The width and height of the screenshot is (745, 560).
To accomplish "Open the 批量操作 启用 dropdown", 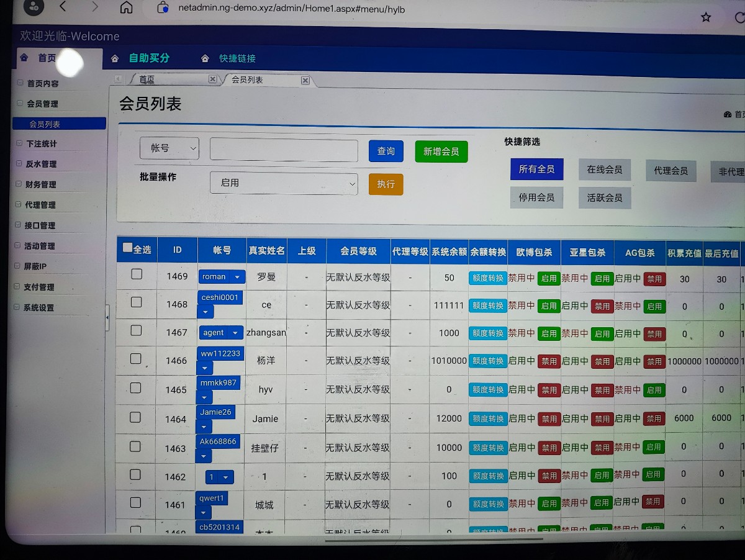I will click(x=284, y=183).
